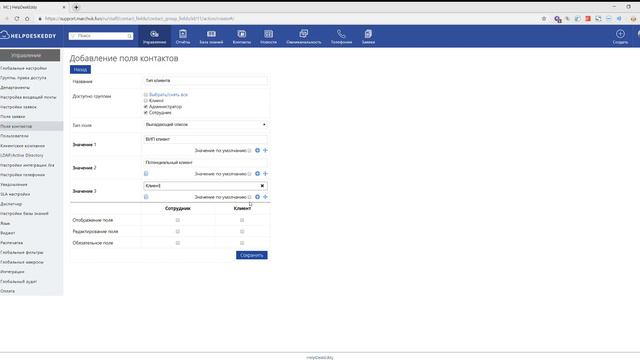Click the search magnifier icon in header
Viewport: 640px width, 360px height.
(129, 36)
